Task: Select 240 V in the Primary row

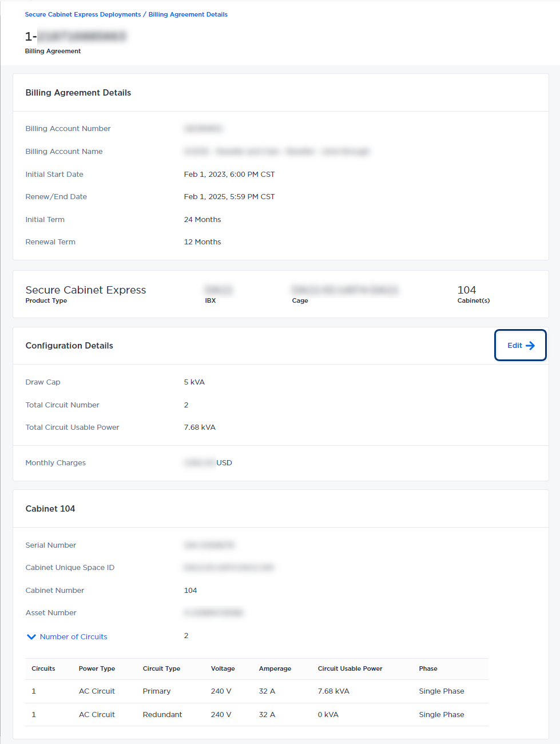Action: coord(221,691)
